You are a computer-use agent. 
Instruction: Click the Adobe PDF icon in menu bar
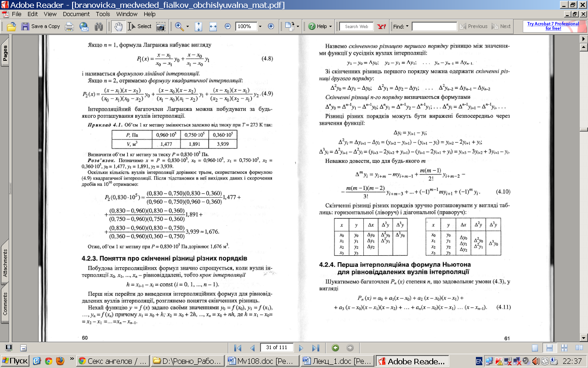pos(5,14)
